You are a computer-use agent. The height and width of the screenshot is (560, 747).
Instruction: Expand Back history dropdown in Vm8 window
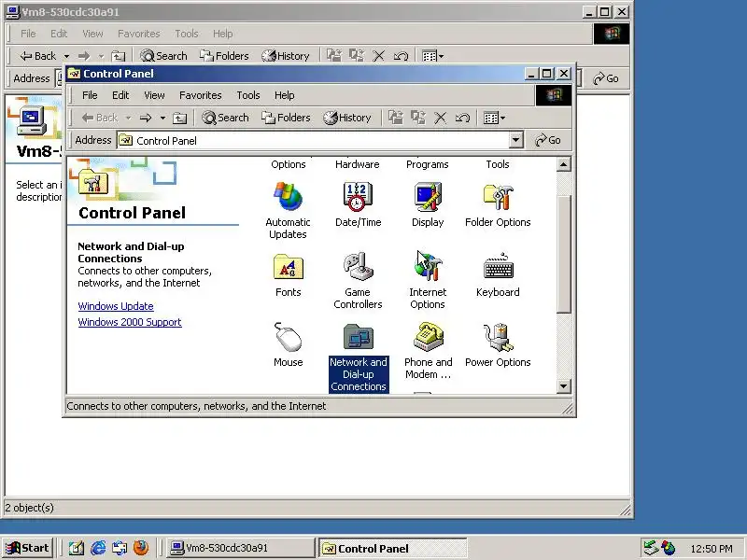[66, 56]
